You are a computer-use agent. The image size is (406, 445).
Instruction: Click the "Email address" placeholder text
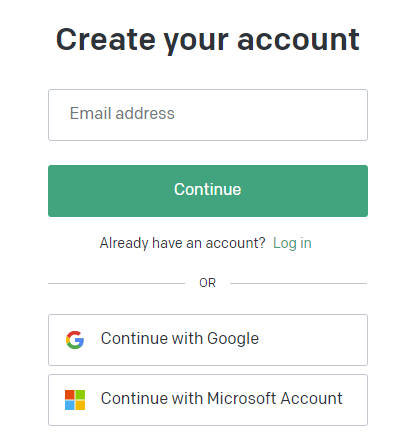[122, 113]
